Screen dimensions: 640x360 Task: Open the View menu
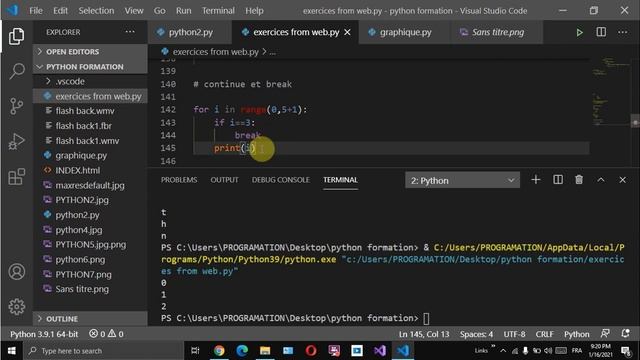(134, 11)
